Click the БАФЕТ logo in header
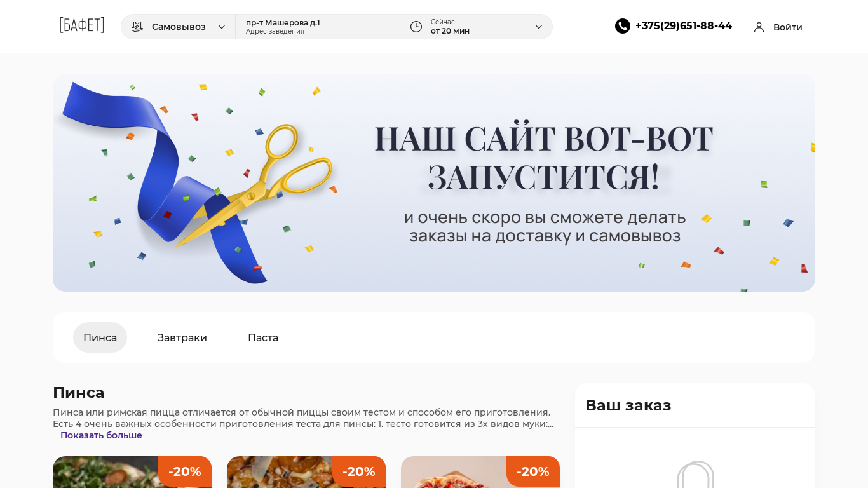 [x=82, y=26]
